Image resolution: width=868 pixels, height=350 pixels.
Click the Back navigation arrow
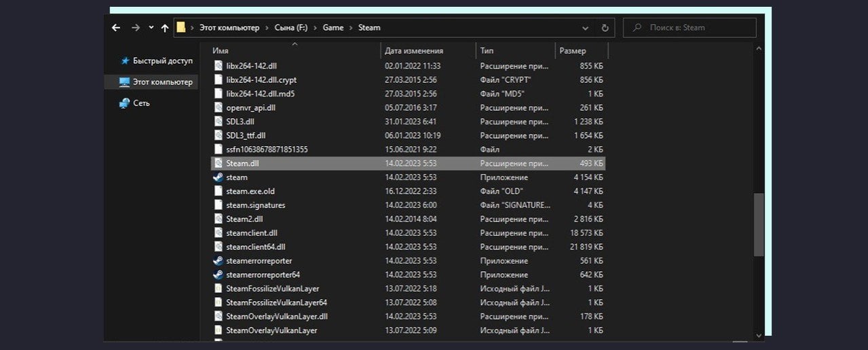[115, 28]
